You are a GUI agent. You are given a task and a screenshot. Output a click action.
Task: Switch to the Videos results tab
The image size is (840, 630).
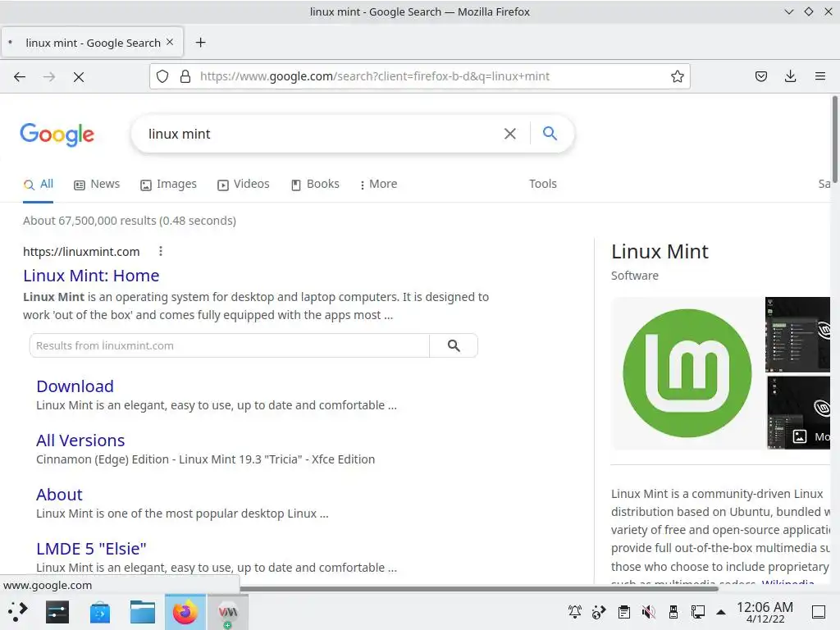(244, 184)
